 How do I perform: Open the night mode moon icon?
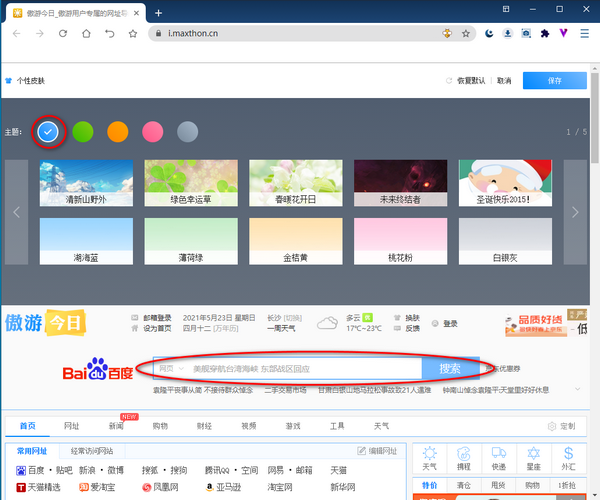click(489, 33)
